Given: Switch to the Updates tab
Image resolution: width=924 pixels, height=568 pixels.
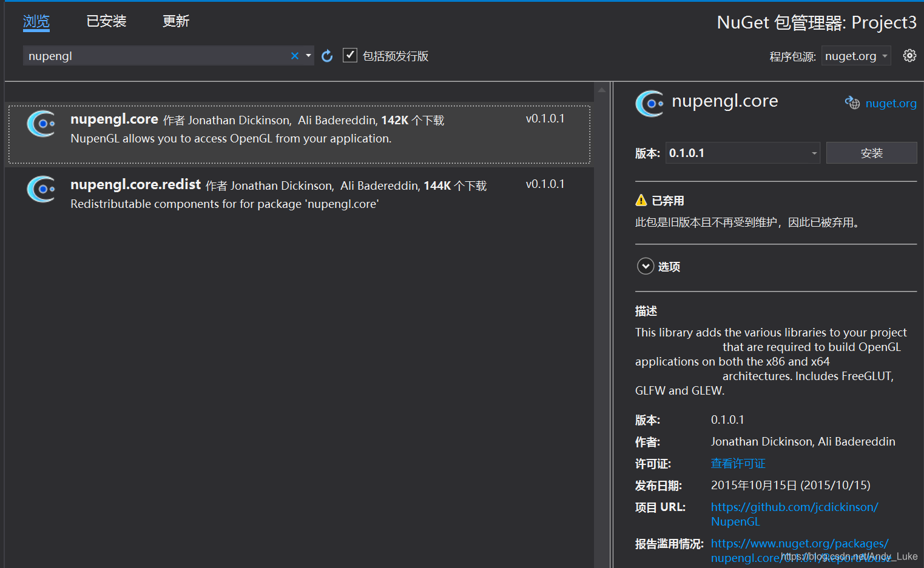Looking at the screenshot, I should pos(176,21).
